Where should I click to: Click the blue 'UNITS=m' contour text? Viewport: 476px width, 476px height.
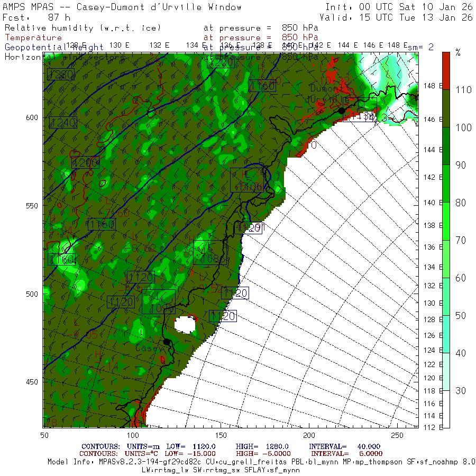point(143,446)
